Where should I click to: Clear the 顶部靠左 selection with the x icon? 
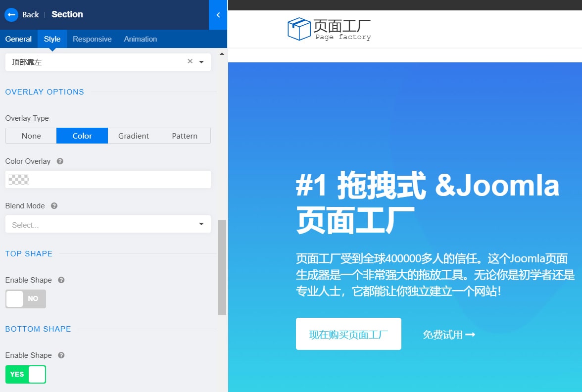coord(190,61)
